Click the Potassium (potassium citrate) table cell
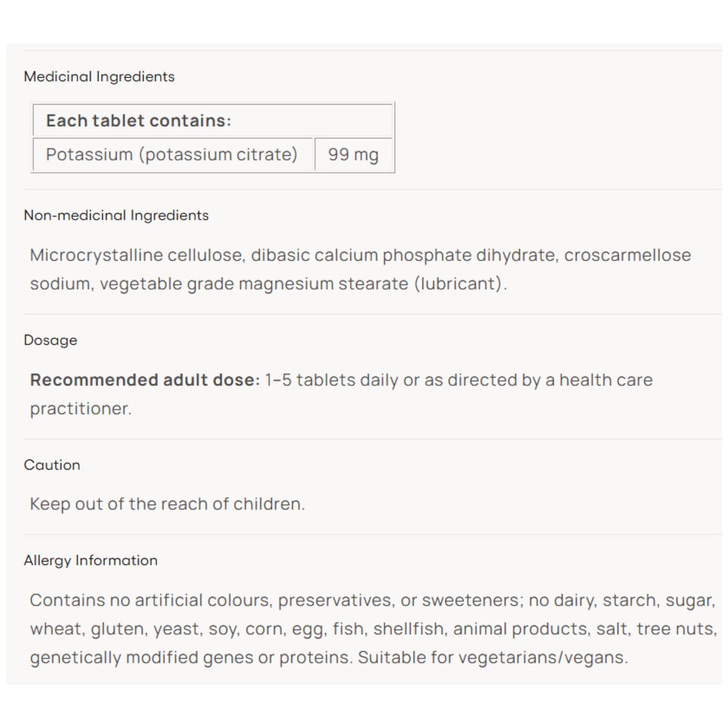Screen dimensions: 728x728 pyautogui.click(x=173, y=154)
